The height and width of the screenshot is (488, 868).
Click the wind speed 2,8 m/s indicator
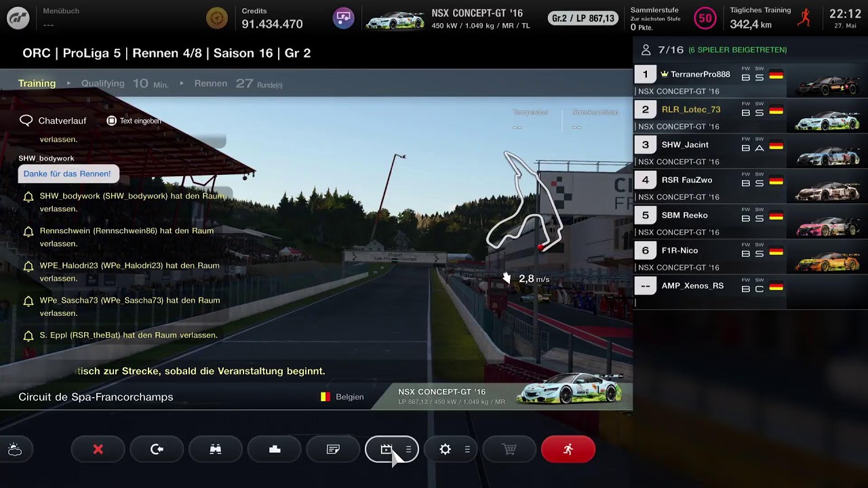click(x=526, y=279)
